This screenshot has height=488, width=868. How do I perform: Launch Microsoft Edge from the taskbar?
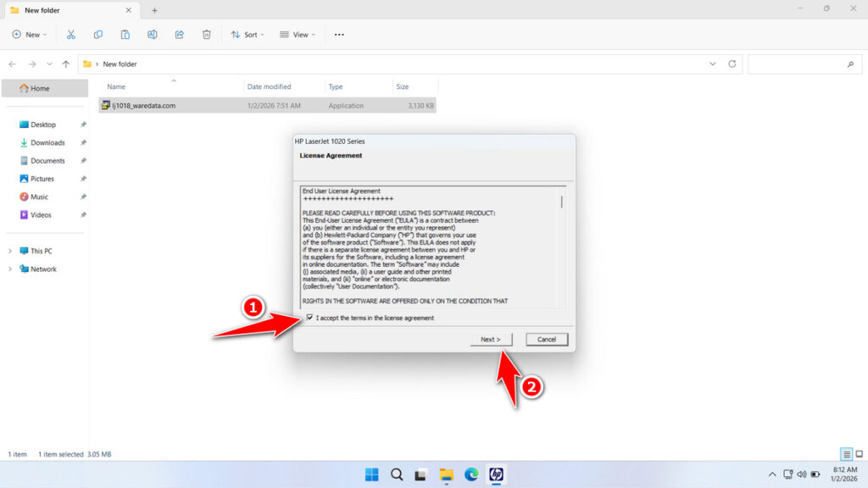tap(472, 474)
